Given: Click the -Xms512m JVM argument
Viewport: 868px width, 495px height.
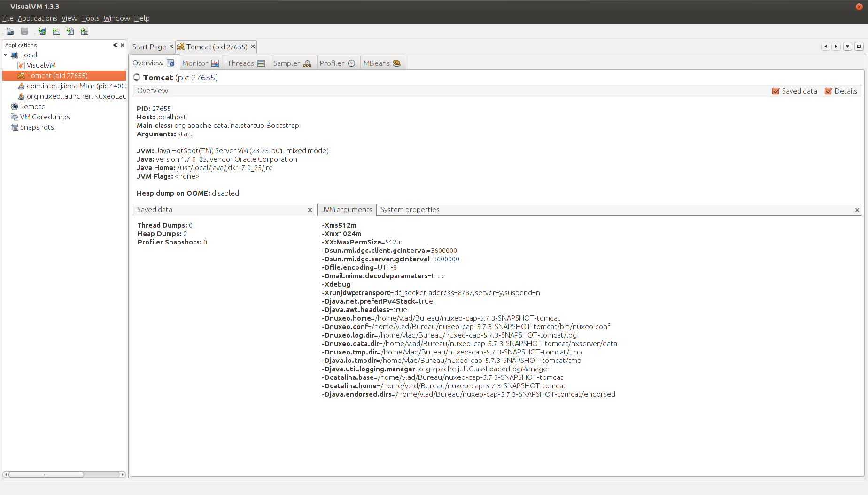Looking at the screenshot, I should point(339,225).
